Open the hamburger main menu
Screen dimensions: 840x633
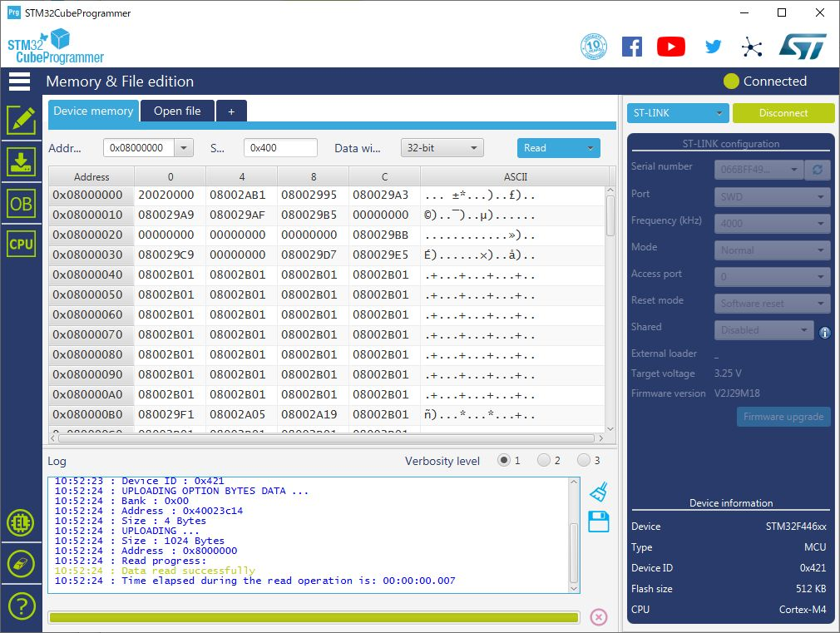[20, 82]
